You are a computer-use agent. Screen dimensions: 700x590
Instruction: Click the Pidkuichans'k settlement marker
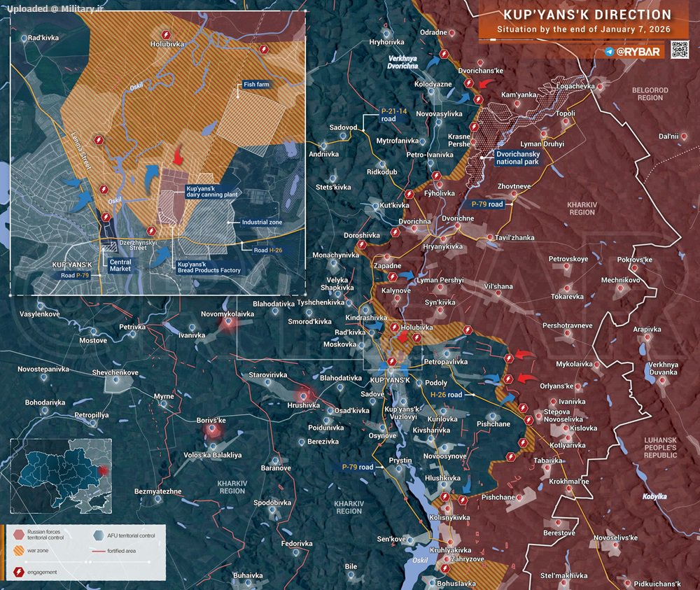click(x=628, y=583)
